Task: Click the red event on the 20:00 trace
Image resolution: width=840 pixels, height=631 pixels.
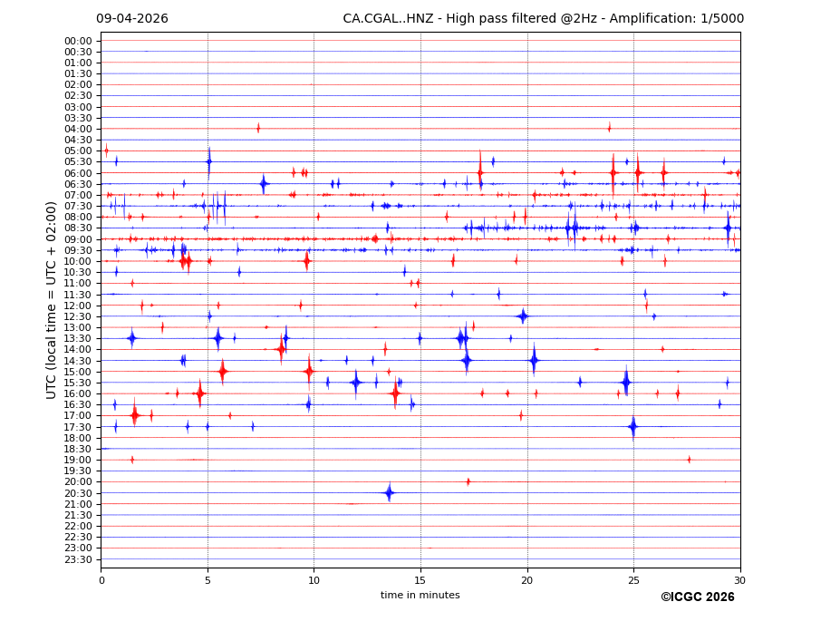Action: pyautogui.click(x=468, y=481)
